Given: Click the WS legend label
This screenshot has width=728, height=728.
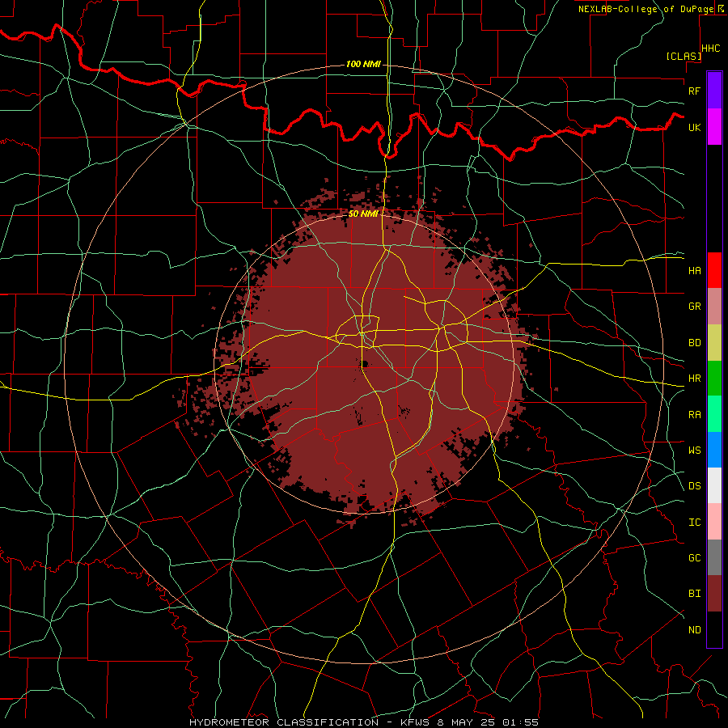Looking at the screenshot, I should [694, 451].
